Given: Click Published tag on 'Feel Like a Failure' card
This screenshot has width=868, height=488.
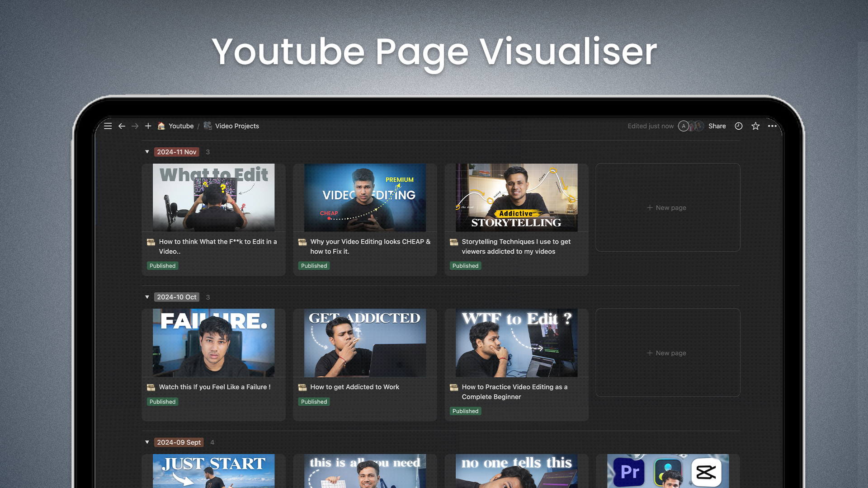Looking at the screenshot, I should (162, 402).
